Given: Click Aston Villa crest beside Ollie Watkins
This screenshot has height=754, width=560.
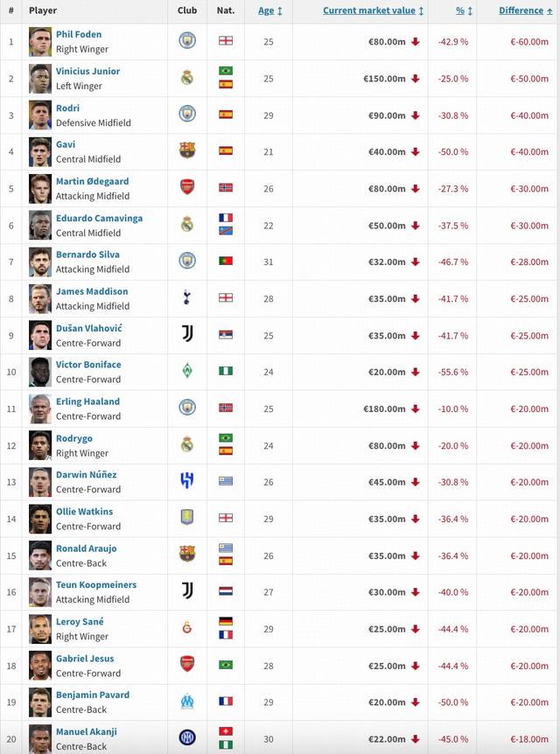Looking at the screenshot, I should pyautogui.click(x=187, y=519).
